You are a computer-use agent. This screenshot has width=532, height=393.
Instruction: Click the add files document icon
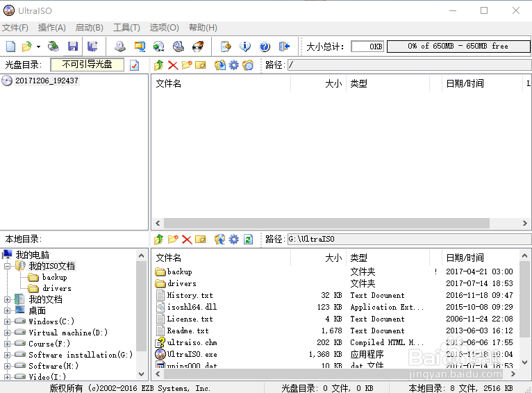(226, 47)
